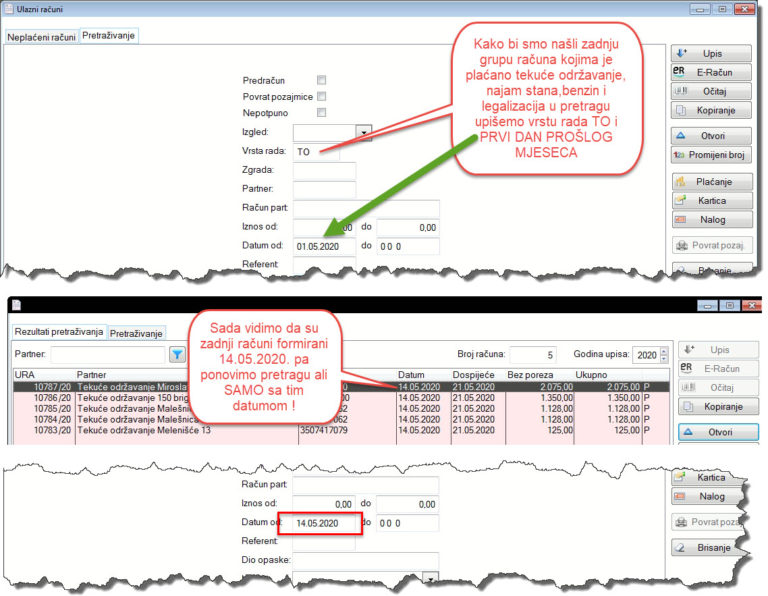This screenshot has width=768, height=596.
Task: Click Otvori button in the search results window
Action: coord(718,432)
